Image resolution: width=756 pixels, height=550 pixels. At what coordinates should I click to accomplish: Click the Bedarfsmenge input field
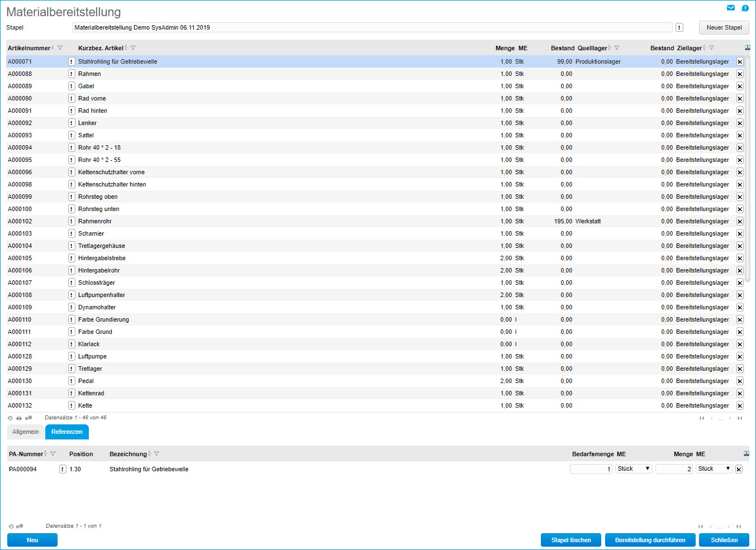pyautogui.click(x=591, y=469)
